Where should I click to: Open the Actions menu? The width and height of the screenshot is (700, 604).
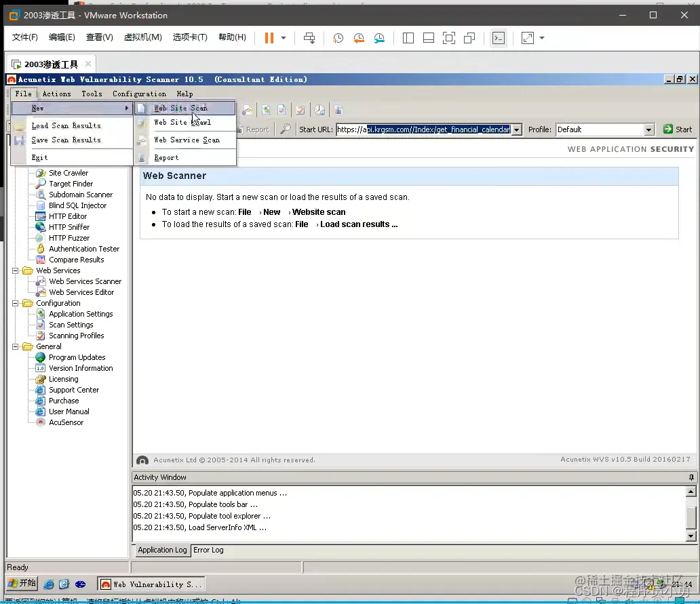click(57, 94)
